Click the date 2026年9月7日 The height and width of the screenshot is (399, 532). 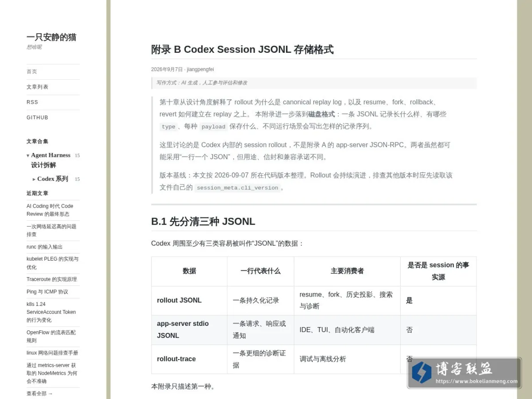tap(167, 69)
